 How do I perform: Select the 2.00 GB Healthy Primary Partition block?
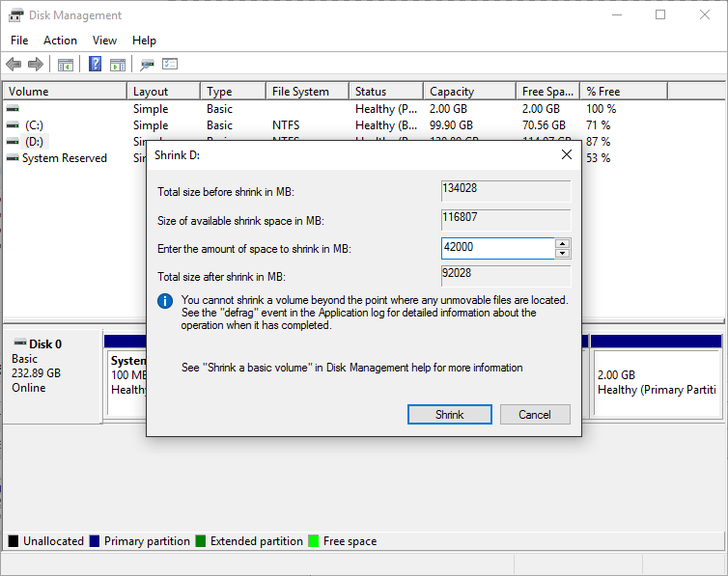pos(657,383)
